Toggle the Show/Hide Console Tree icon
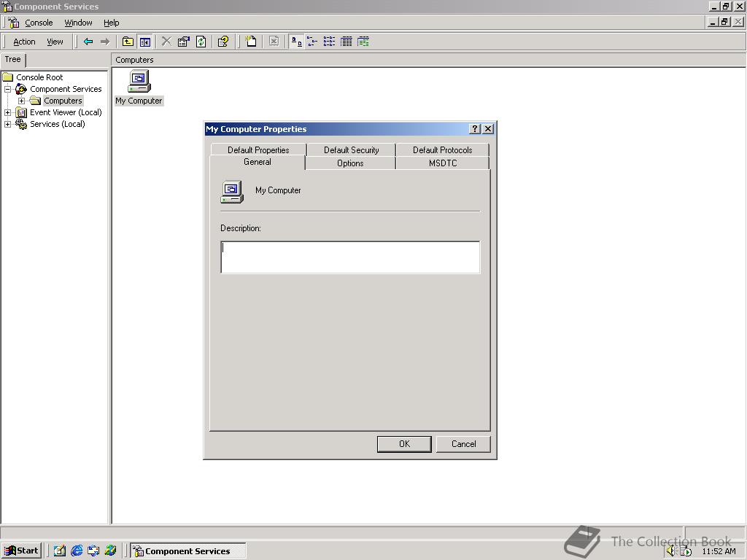 145,42
